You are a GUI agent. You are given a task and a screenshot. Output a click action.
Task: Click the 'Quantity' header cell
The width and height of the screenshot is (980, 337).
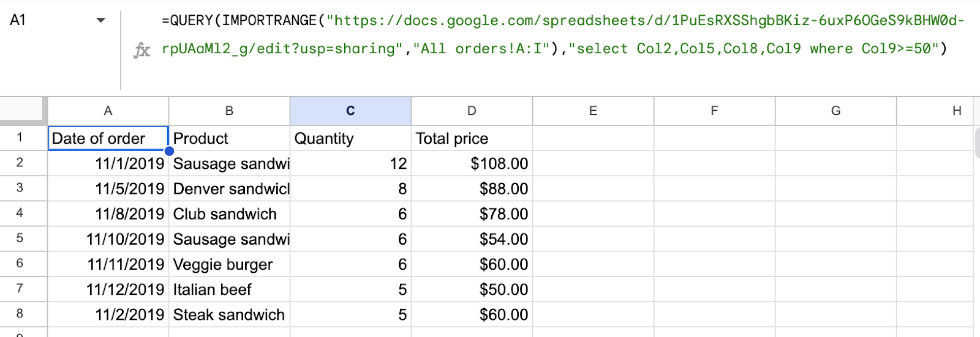pos(350,138)
